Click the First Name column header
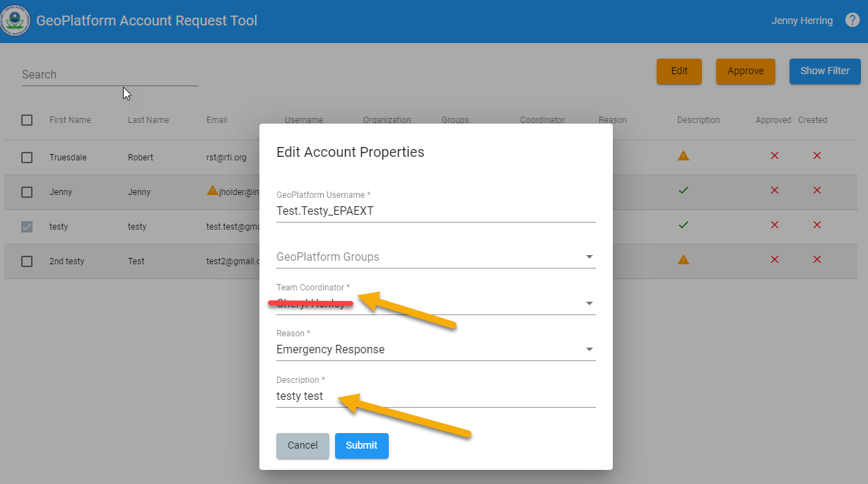The height and width of the screenshot is (484, 868). pyautogui.click(x=70, y=120)
